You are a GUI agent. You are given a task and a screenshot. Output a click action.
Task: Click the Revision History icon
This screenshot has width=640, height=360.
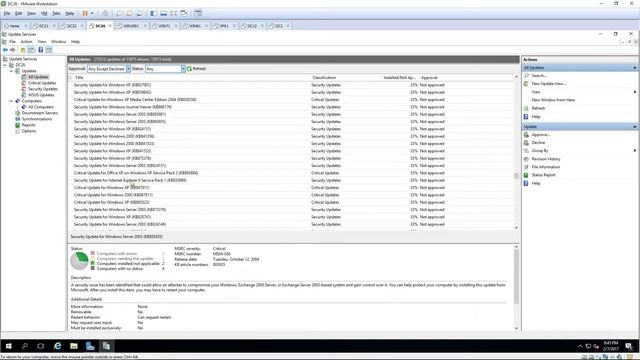pos(526,159)
